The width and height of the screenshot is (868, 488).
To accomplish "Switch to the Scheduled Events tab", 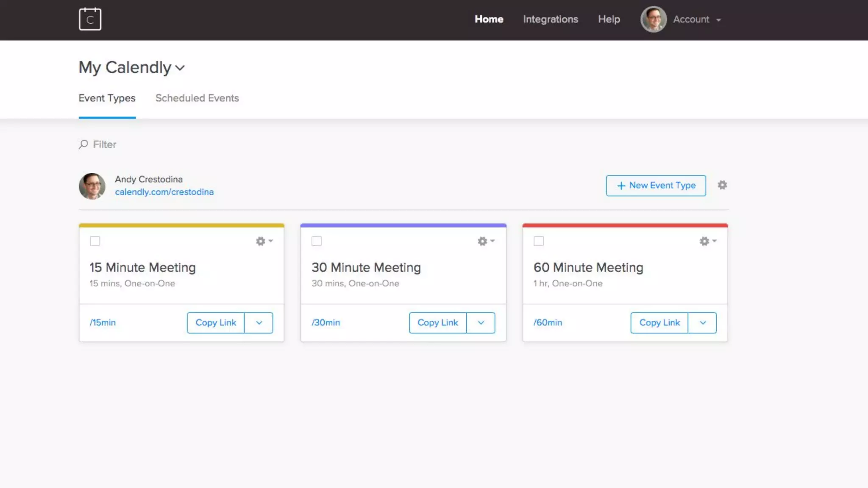I will click(197, 98).
